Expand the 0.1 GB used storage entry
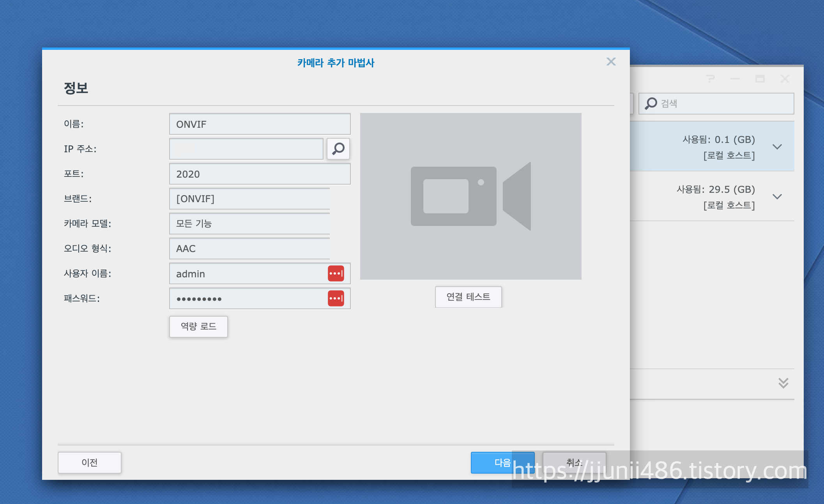The height and width of the screenshot is (504, 824). 777,147
